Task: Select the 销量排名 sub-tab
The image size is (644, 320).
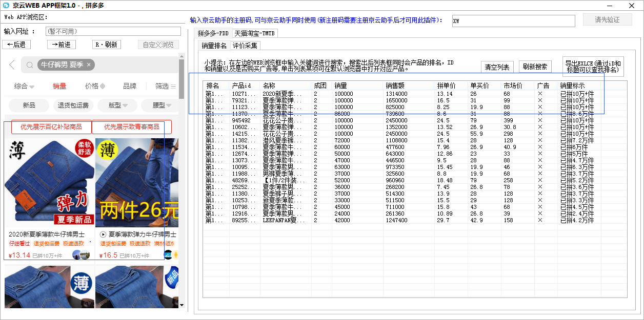Action: coord(214,46)
